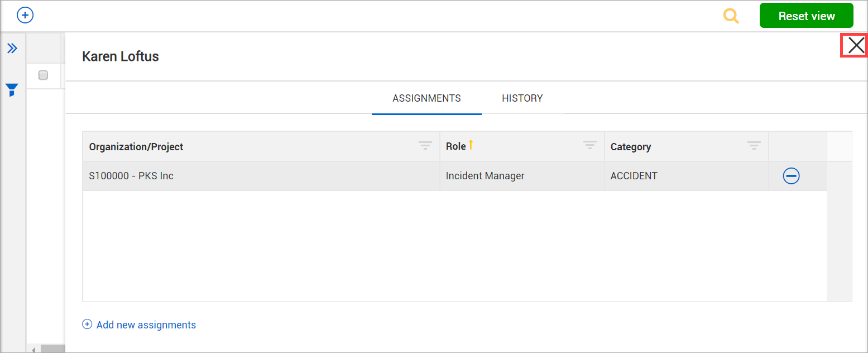Remove the PKS Inc assignment with minus icon
This screenshot has height=353, width=868.
pyautogui.click(x=791, y=176)
